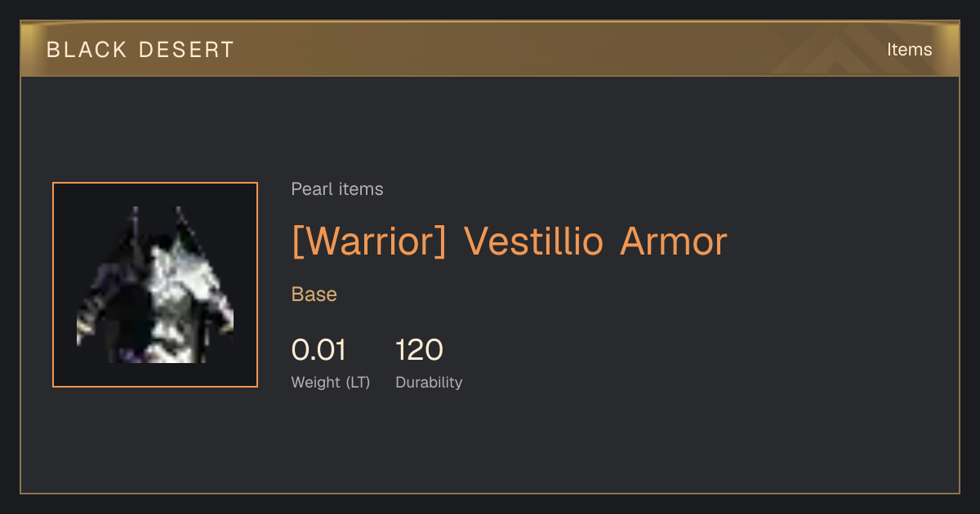The image size is (980, 514).
Task: Click the Base grade label
Action: 314,295
